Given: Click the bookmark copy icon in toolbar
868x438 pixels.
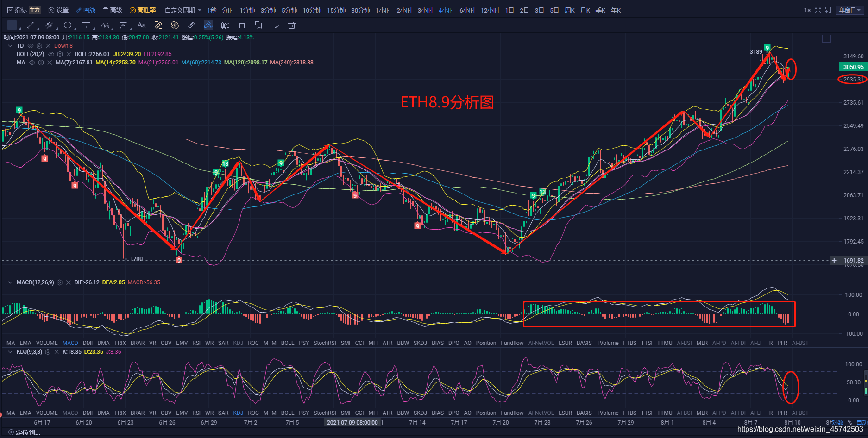Looking at the screenshot, I should [x=258, y=25].
